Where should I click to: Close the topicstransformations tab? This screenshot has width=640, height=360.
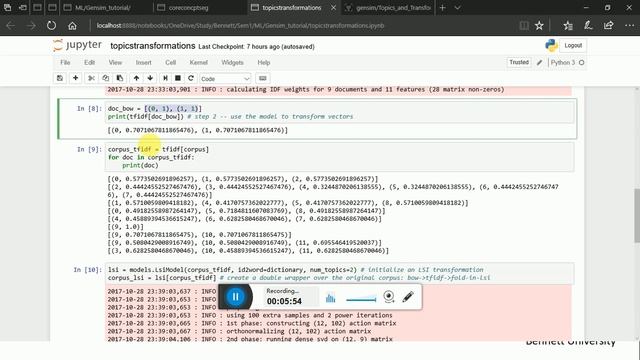click(x=333, y=8)
